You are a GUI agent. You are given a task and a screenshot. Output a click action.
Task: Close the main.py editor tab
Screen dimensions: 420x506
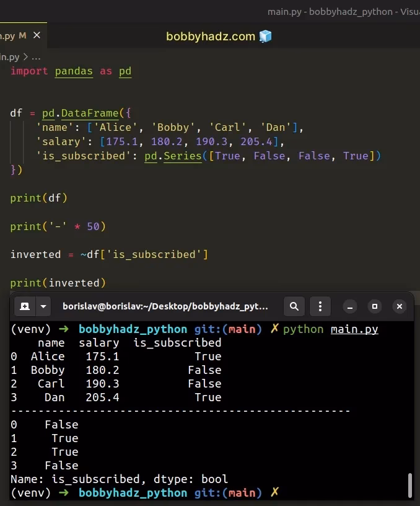[37, 35]
